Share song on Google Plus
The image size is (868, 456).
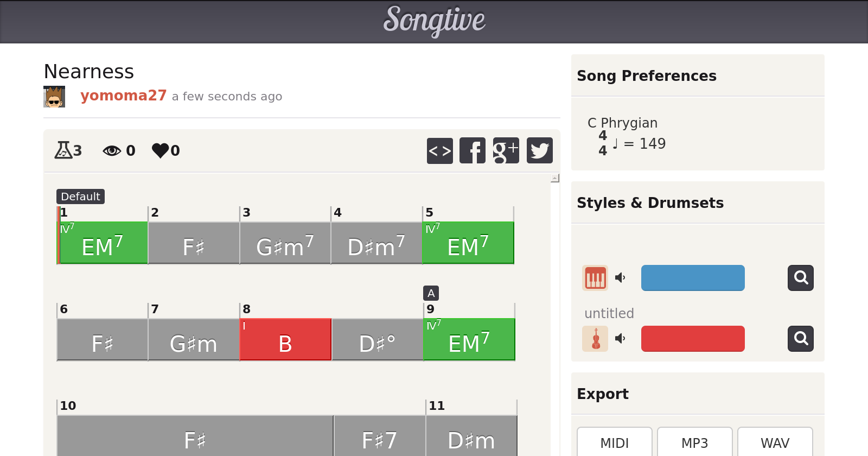click(x=506, y=150)
